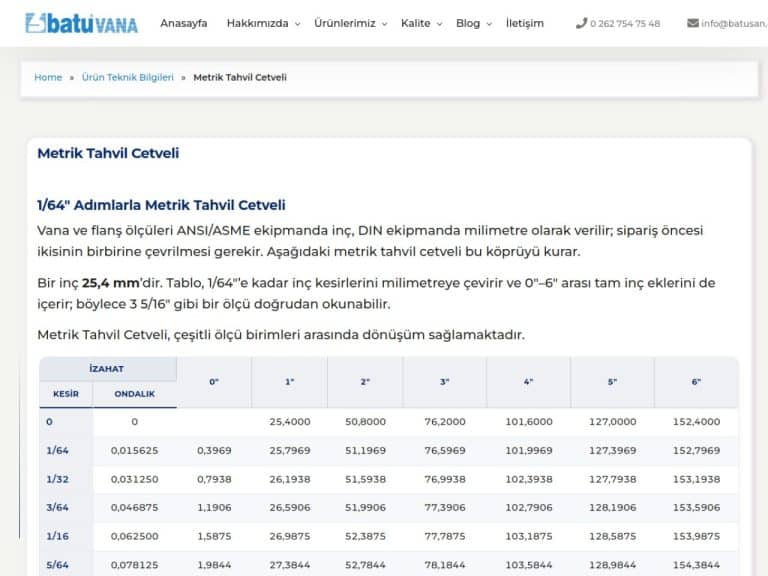Click the 1/64" Adımlarla Metrik Tahvil Cetveli heading
This screenshot has height=576, width=768.
tap(161, 205)
